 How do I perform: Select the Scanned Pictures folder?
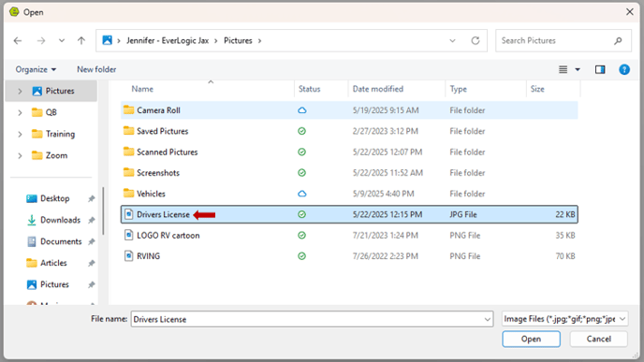(349, 152)
